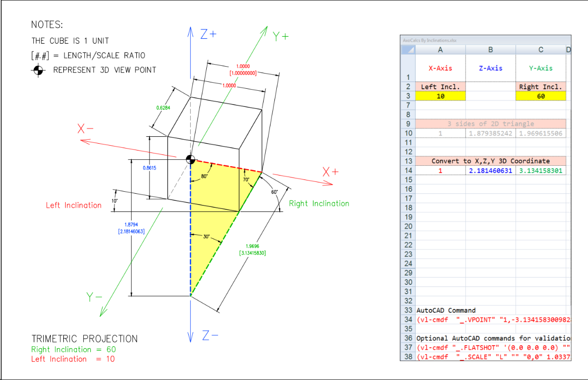This screenshot has width=588, height=380.
Task: Click the green Y- axis label
Action: pyautogui.click(x=95, y=297)
